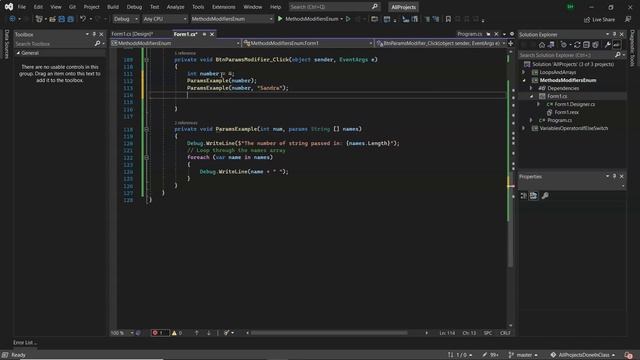
Task: Click Property Pages wrench in Properties panel
Action: click(x=545, y=196)
